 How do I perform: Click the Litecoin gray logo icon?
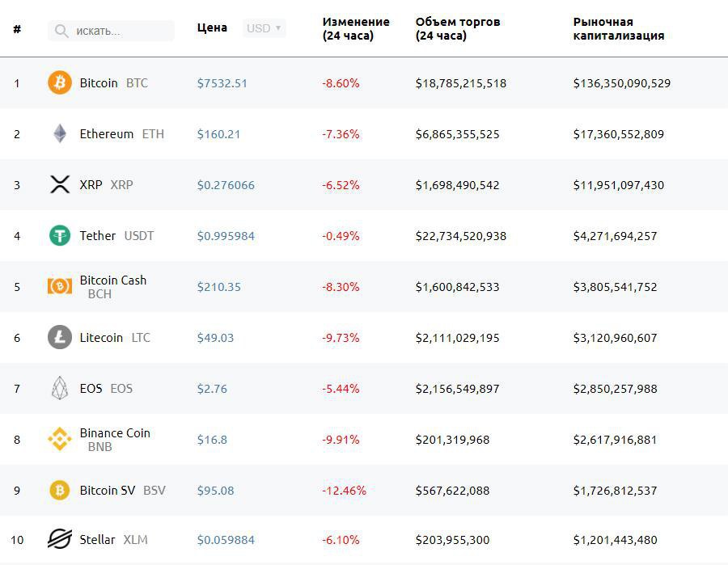(x=60, y=337)
